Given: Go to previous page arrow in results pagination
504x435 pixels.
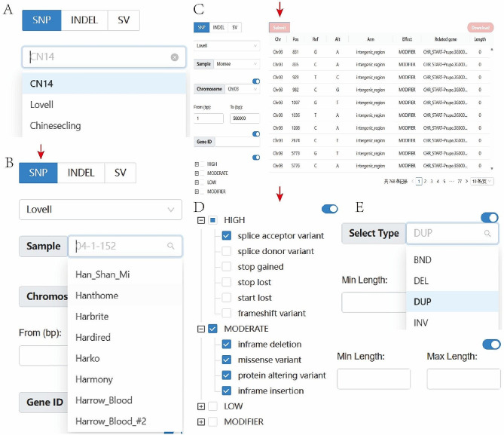Looking at the screenshot, I should tap(413, 182).
